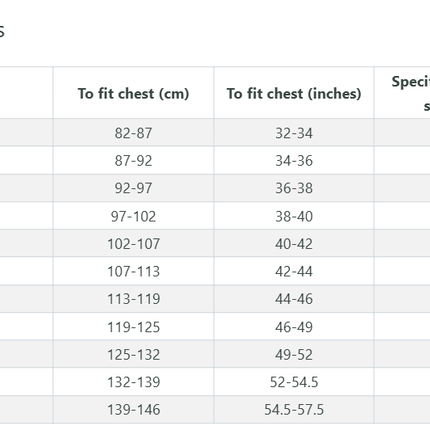Click the 32-34 inches cell
Viewport: 430px width, 430px height.
294,133
